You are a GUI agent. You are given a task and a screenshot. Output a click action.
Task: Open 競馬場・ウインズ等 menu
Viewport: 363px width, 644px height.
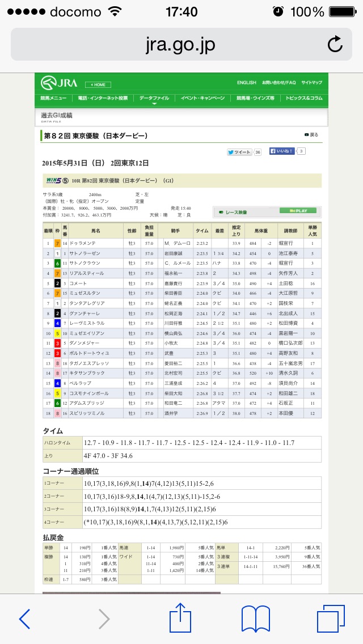255,98
